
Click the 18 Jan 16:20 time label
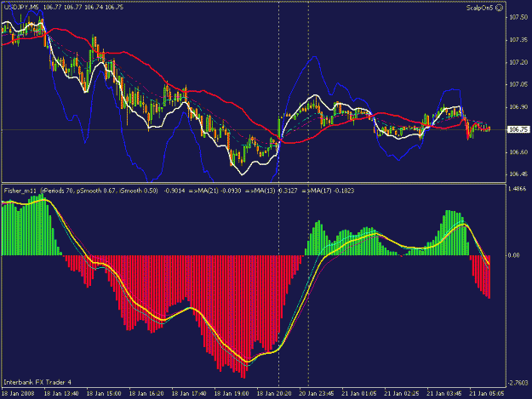tap(146, 394)
